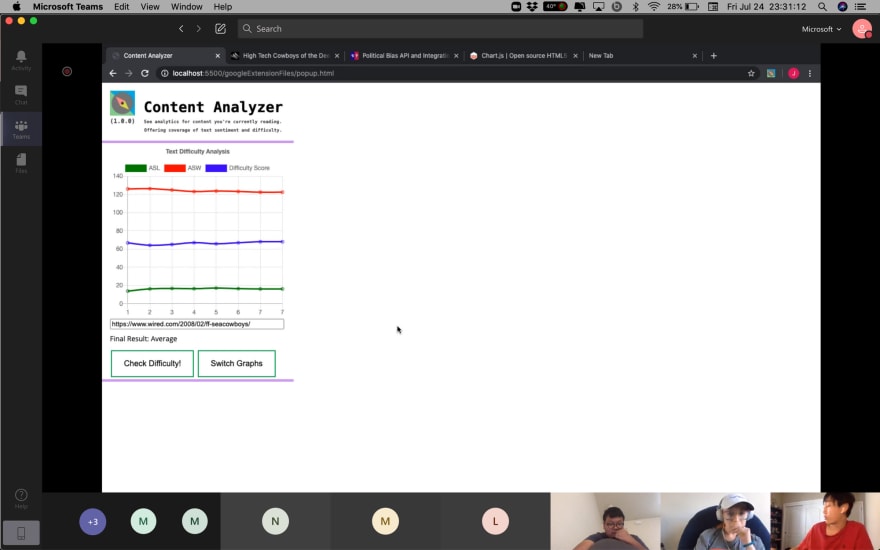880x550 pixels.
Task: Open the browser profile avatar
Action: pos(793,74)
